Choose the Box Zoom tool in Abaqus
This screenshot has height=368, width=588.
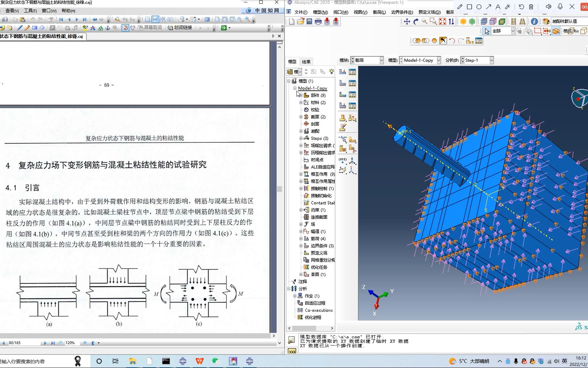(434, 21)
